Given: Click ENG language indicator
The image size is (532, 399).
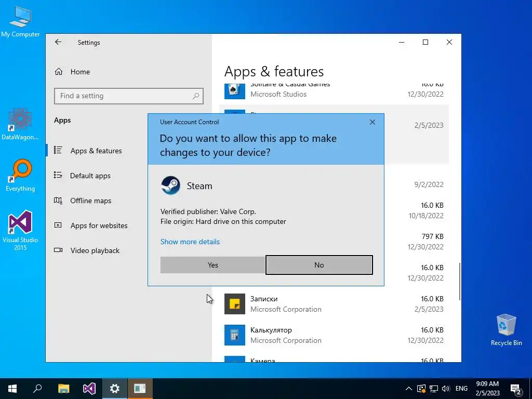Looking at the screenshot, I should pyautogui.click(x=461, y=389).
